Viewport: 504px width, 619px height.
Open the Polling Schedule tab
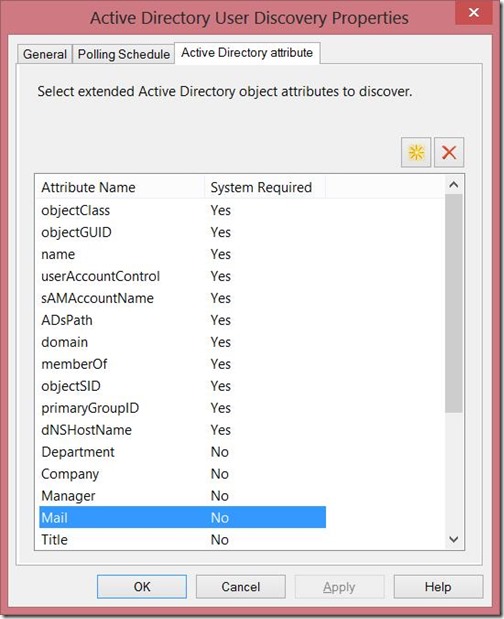click(x=124, y=54)
